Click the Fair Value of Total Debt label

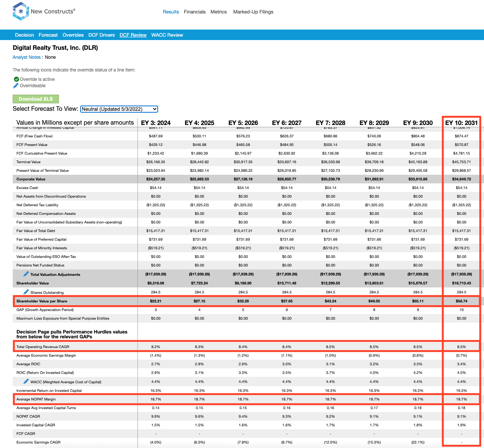point(36,231)
